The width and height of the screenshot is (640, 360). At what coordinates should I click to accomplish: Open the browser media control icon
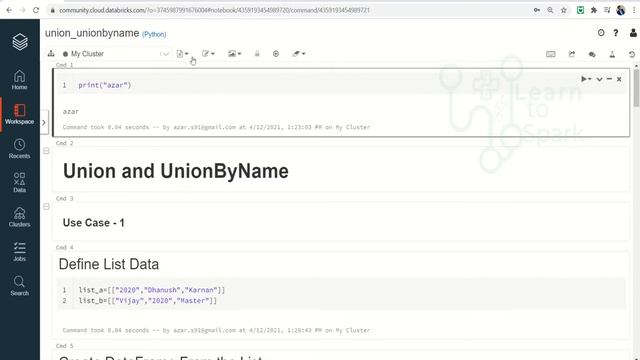pos(607,10)
